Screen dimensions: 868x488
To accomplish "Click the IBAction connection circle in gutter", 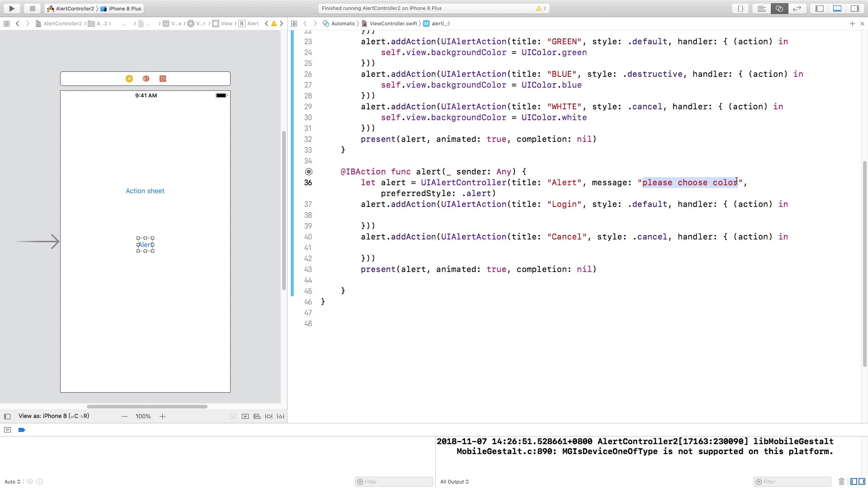I will [309, 172].
